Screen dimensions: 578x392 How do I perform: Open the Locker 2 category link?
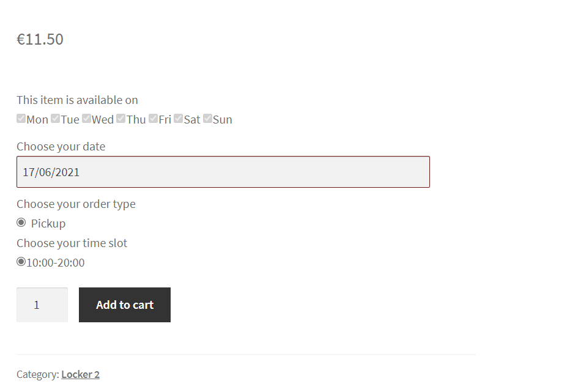[80, 374]
